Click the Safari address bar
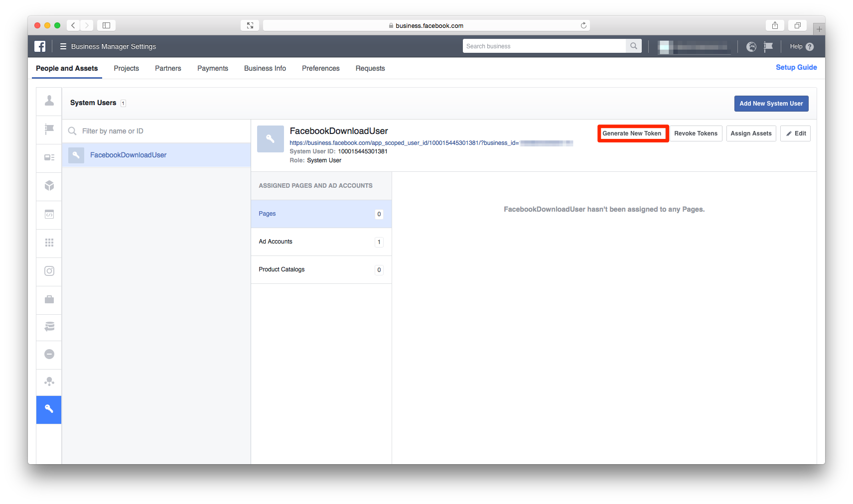This screenshot has height=504, width=853. tap(426, 25)
